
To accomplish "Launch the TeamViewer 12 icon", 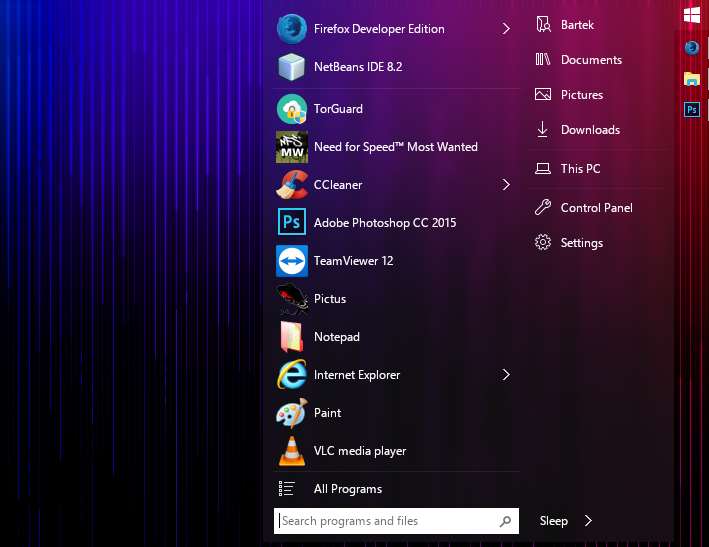I will (291, 261).
